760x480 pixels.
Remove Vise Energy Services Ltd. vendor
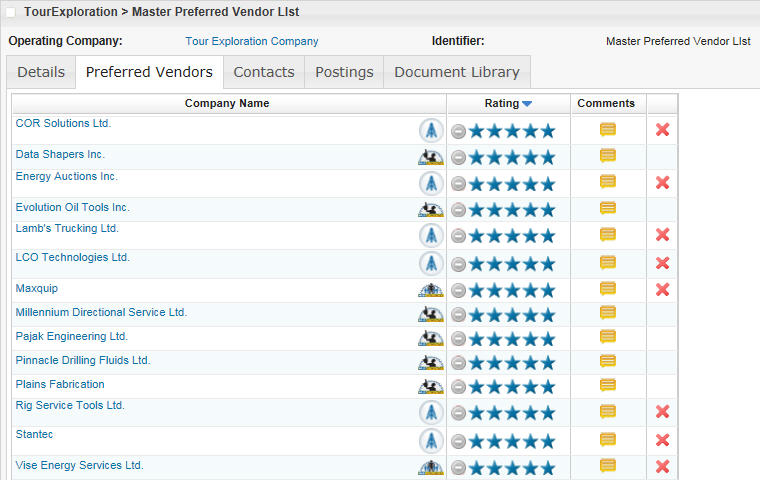pyautogui.click(x=662, y=466)
